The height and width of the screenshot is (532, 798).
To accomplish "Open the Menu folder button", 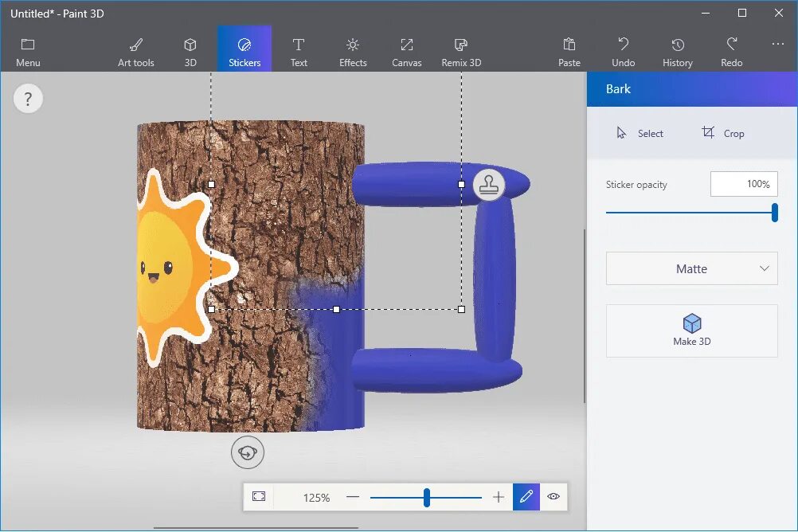I will coord(28,52).
